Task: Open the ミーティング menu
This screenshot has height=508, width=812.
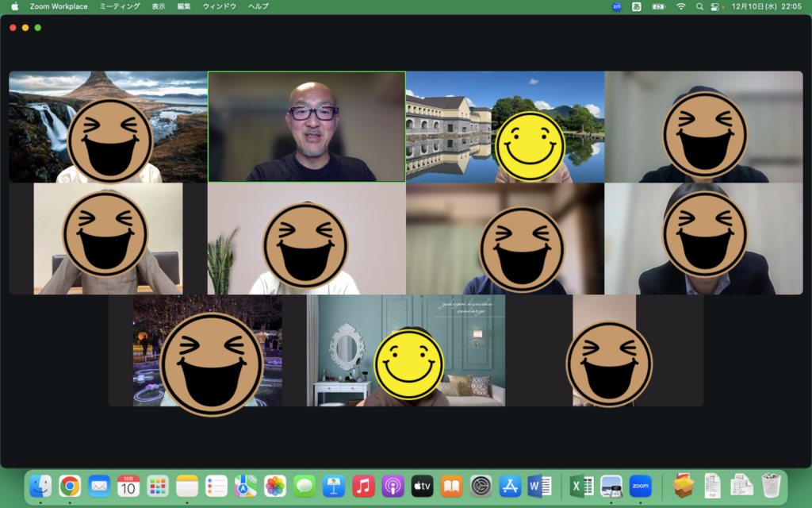Action: (120, 6)
